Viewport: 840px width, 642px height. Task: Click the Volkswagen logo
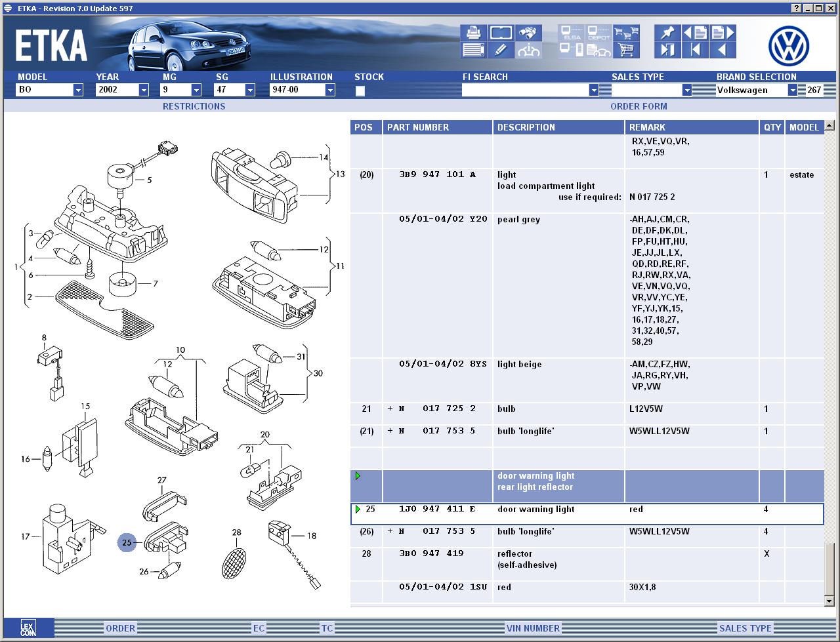click(789, 46)
